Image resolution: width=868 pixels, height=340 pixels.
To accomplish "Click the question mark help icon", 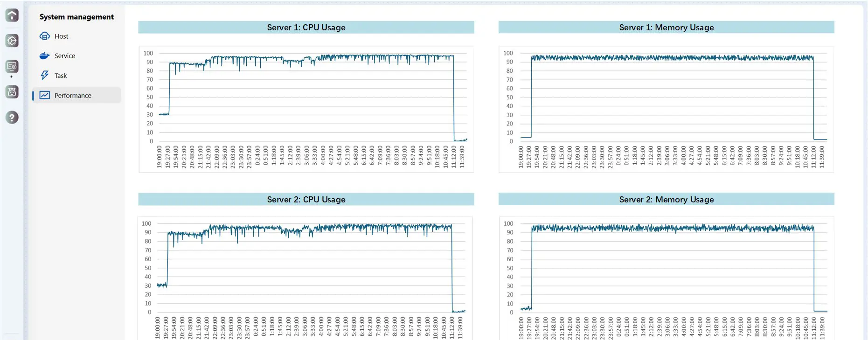I will click(12, 118).
